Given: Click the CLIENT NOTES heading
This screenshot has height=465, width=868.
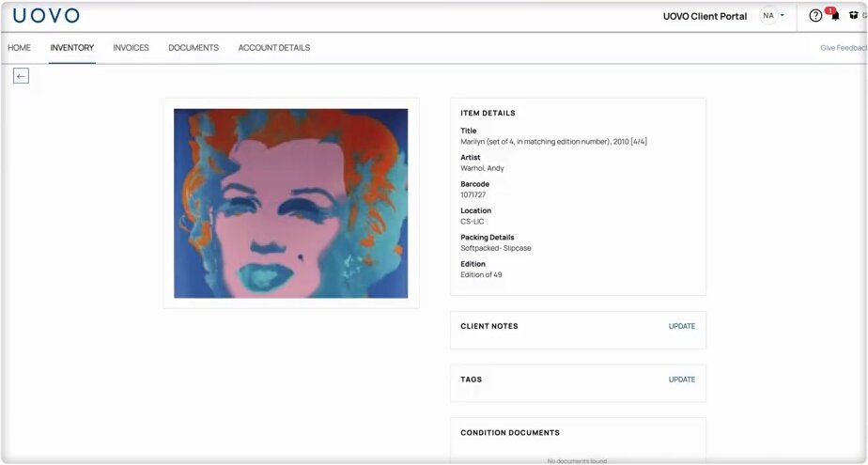Looking at the screenshot, I should pyautogui.click(x=489, y=326).
